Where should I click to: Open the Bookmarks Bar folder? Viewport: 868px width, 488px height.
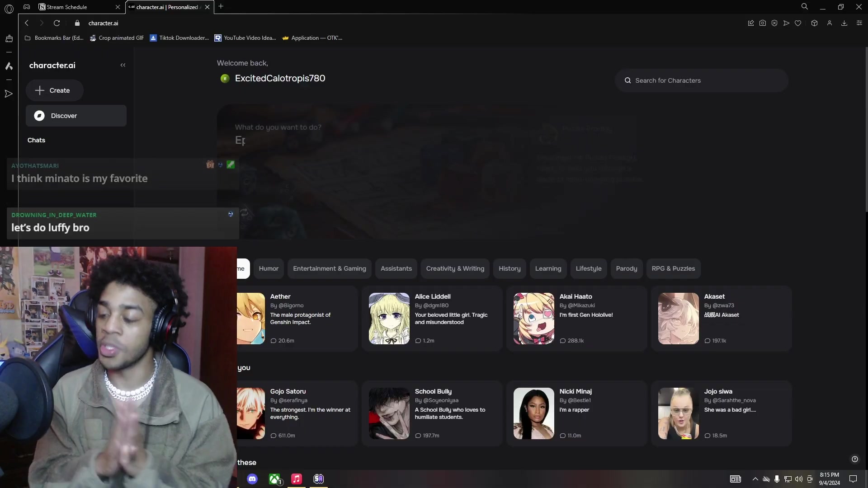point(54,38)
